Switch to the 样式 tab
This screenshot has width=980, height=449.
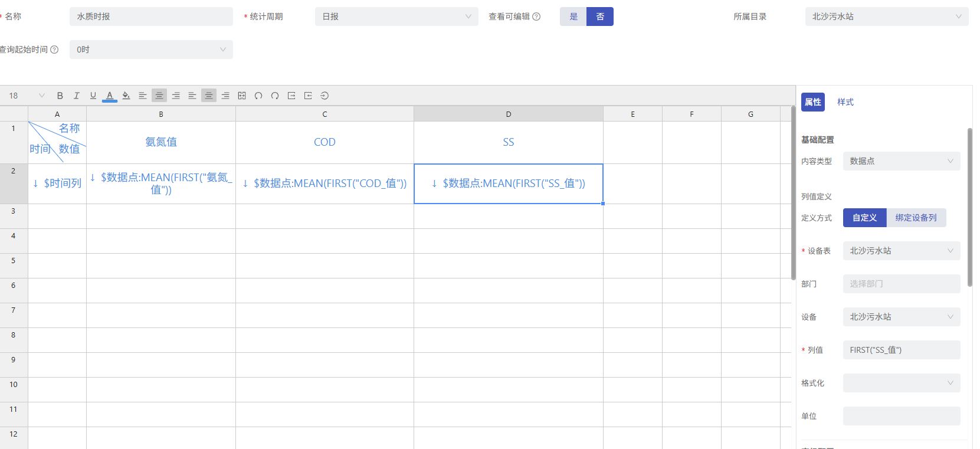pyautogui.click(x=845, y=102)
